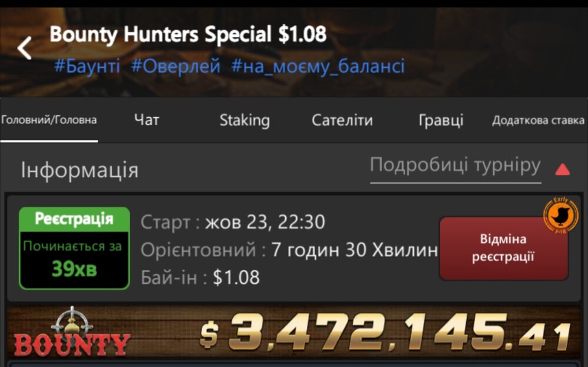Open the Staking tab
588x367 pixels.
[x=245, y=121]
